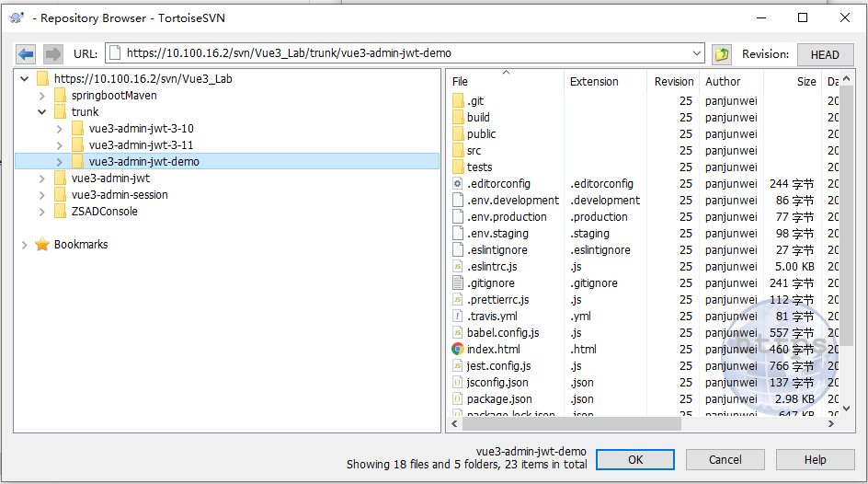Image resolution: width=868 pixels, height=484 pixels.
Task: Select the .env.staging file name
Action: coord(497,233)
